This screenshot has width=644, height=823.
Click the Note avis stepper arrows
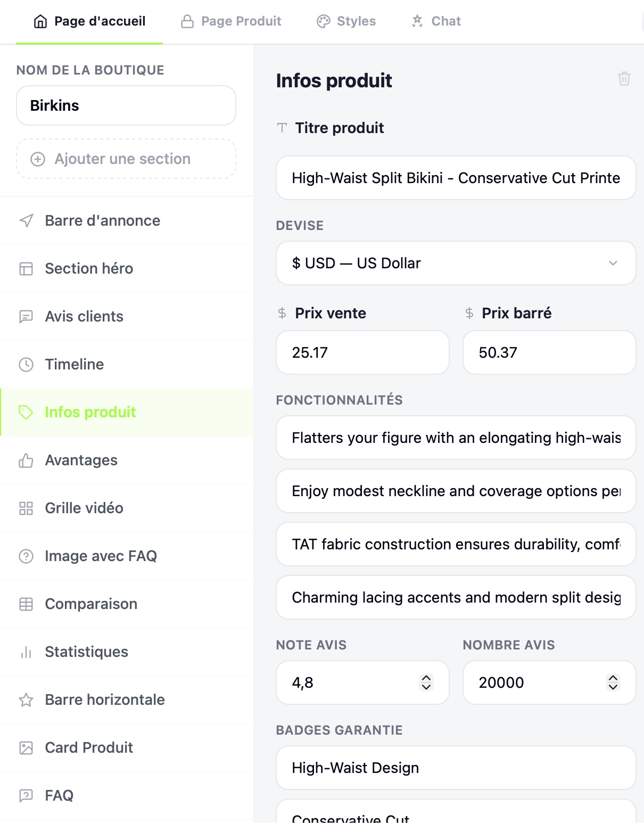[426, 682]
